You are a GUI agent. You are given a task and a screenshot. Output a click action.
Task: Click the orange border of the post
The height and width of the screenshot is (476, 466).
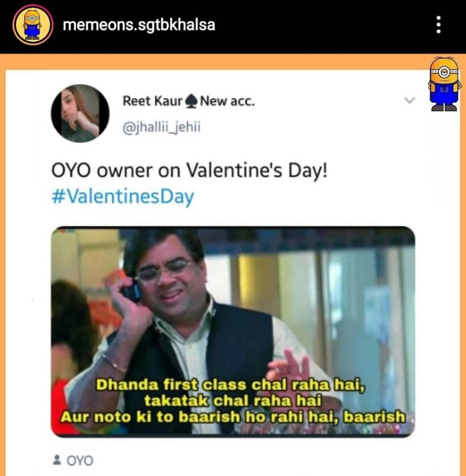coord(232,62)
